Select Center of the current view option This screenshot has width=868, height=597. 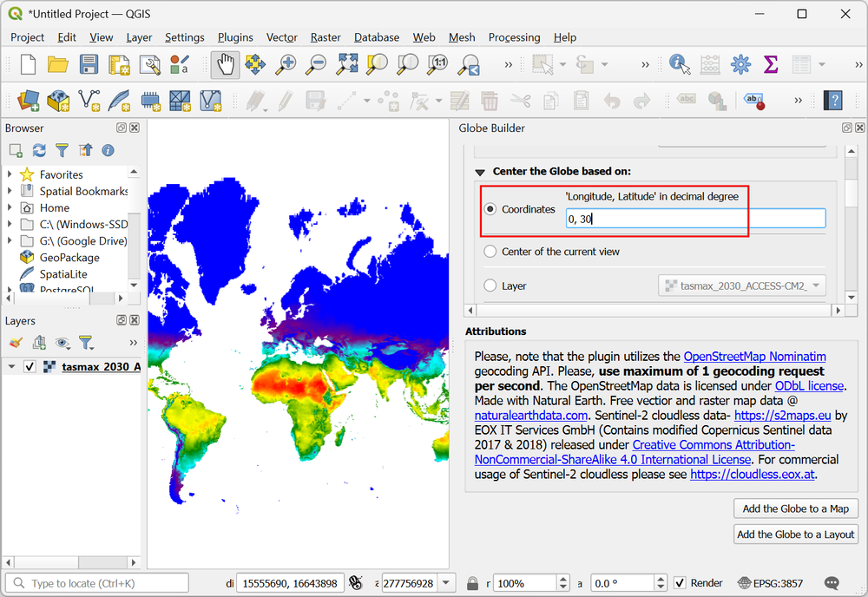tap(490, 251)
